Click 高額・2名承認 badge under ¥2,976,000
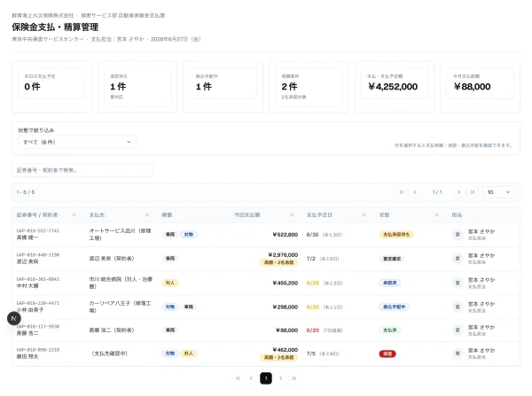Image resolution: width=532 pixels, height=396 pixels. pyautogui.click(x=279, y=263)
